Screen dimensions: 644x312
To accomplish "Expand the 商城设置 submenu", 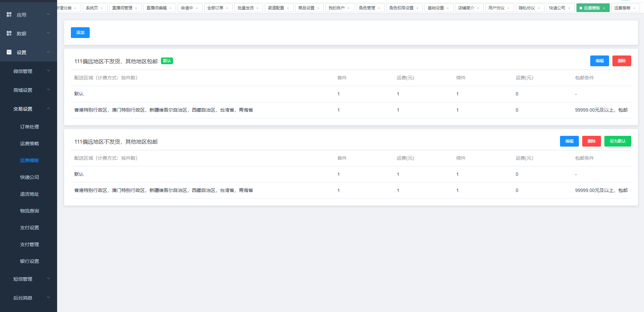I will point(48,90).
